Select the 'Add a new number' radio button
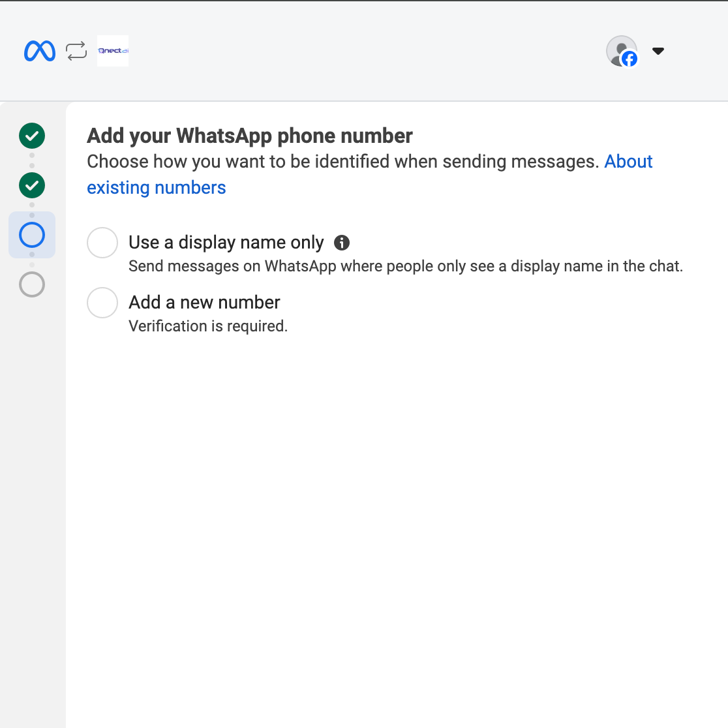Image resolution: width=728 pixels, height=728 pixels. pos(102,303)
